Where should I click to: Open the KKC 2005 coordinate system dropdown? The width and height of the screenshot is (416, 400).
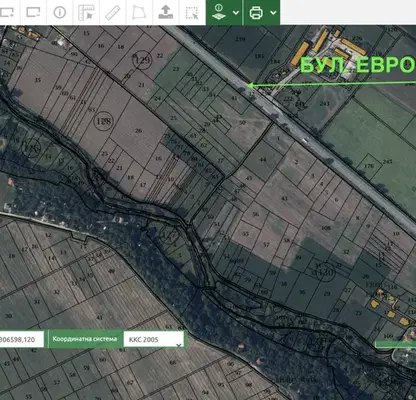point(154,339)
